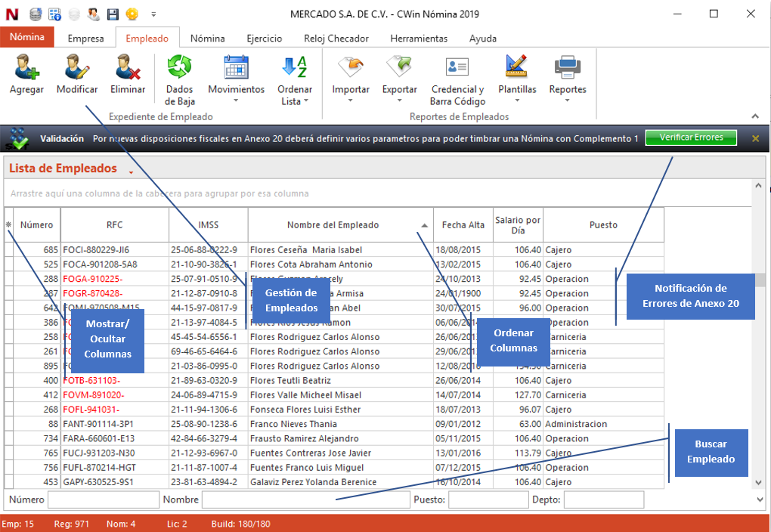Click the red RFC FOVM-891020-

(x=94, y=394)
